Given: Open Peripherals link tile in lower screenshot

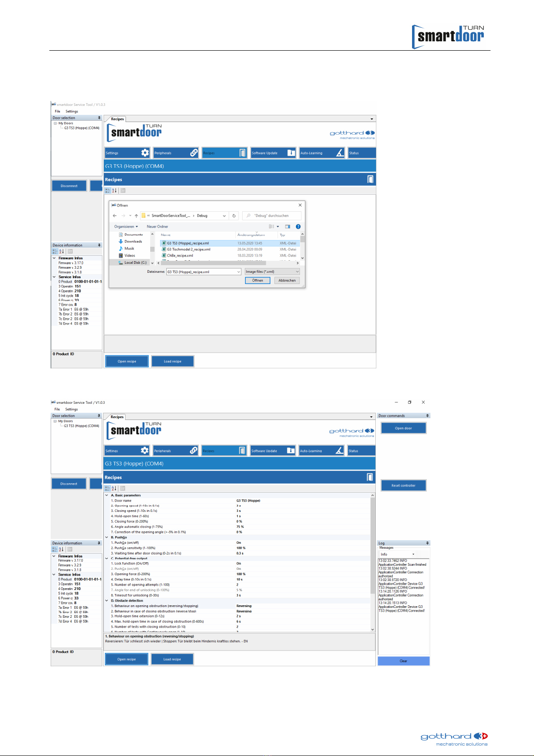Looking at the screenshot, I should tap(176, 451).
